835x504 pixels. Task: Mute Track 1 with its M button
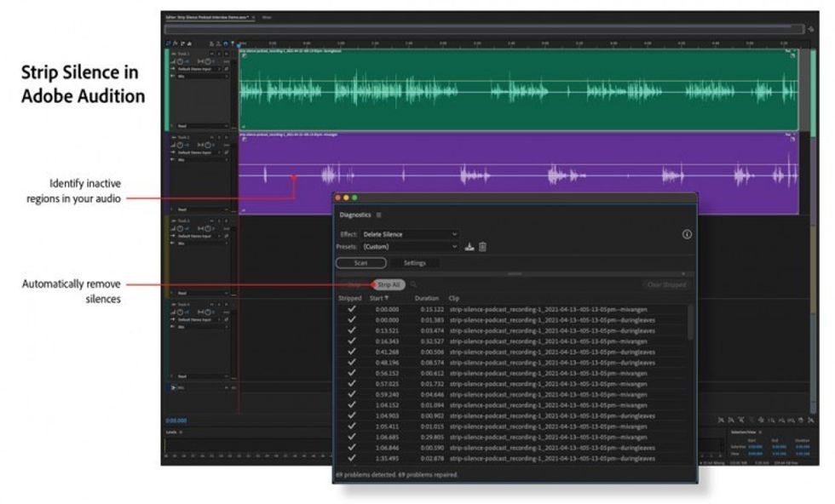click(212, 54)
